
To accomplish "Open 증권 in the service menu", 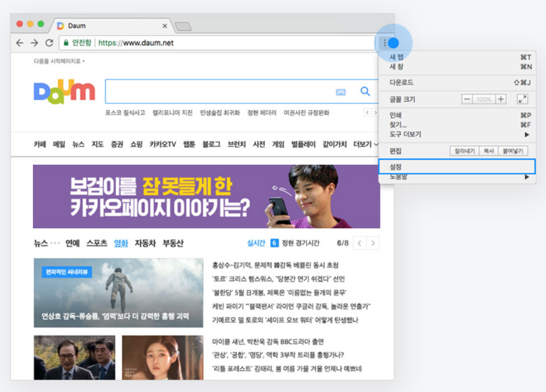I will (x=117, y=144).
